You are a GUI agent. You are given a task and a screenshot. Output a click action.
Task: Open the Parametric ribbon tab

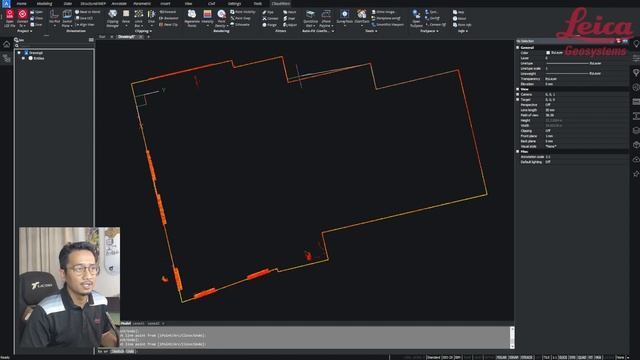pyautogui.click(x=142, y=3)
